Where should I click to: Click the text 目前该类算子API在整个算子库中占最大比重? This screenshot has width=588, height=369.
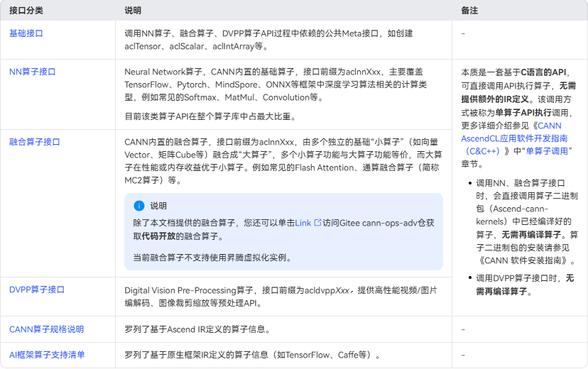[x=210, y=116]
